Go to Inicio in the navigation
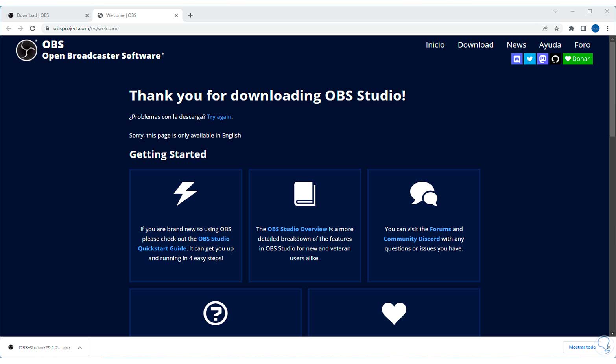The width and height of the screenshot is (616, 364). [435, 45]
